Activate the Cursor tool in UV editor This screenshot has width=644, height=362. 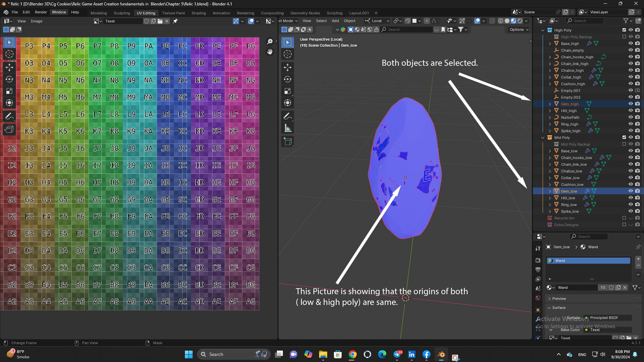click(9, 54)
